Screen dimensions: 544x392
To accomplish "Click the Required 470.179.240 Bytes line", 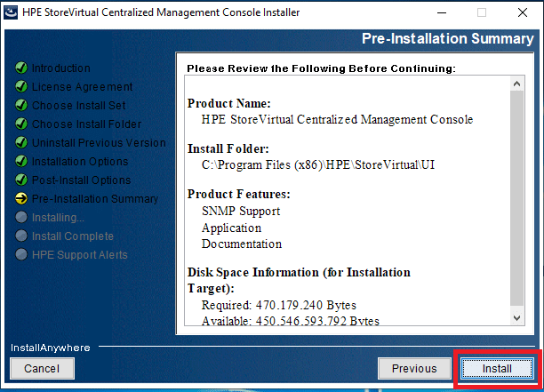I will click(x=279, y=305).
